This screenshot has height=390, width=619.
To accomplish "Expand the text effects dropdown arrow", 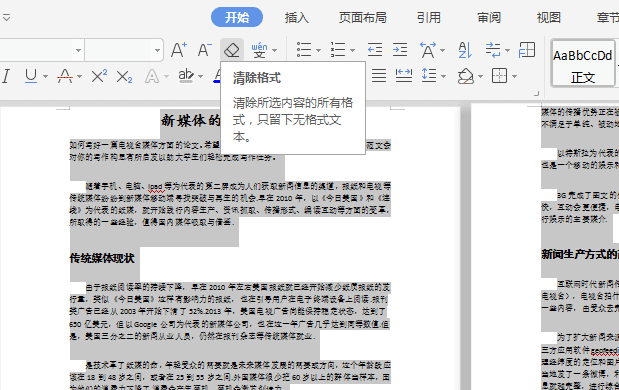I will [166, 77].
